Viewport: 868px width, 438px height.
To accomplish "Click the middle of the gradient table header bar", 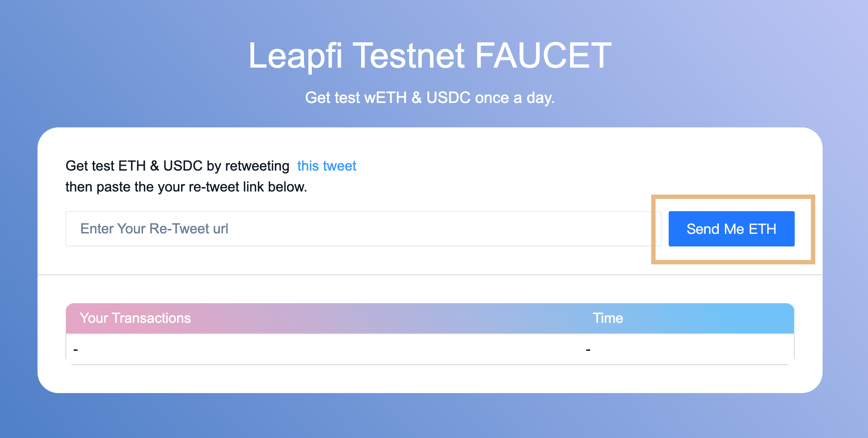I will pyautogui.click(x=430, y=318).
